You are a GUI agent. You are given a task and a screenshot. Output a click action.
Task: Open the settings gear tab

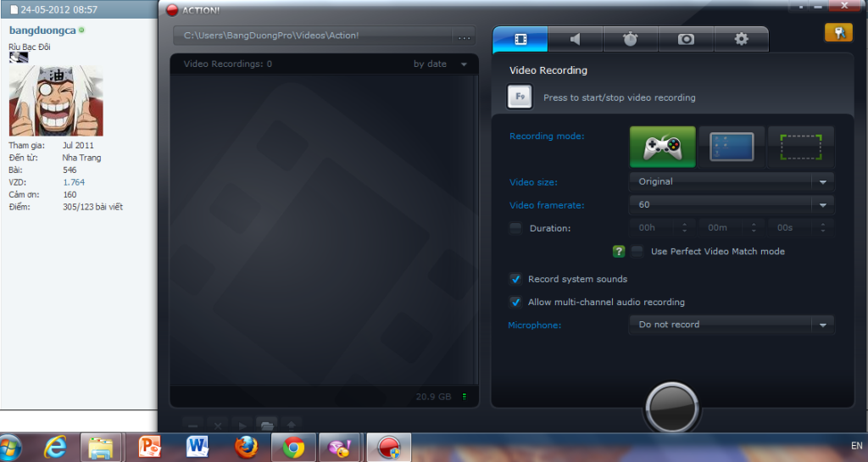click(x=741, y=39)
